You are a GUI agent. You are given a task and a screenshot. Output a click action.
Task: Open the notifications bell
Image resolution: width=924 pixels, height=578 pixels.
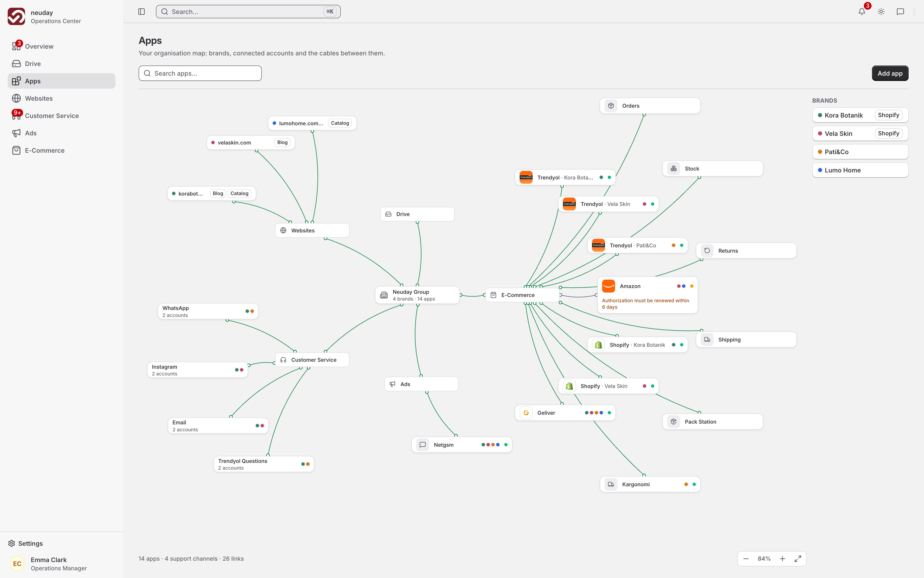862,12
